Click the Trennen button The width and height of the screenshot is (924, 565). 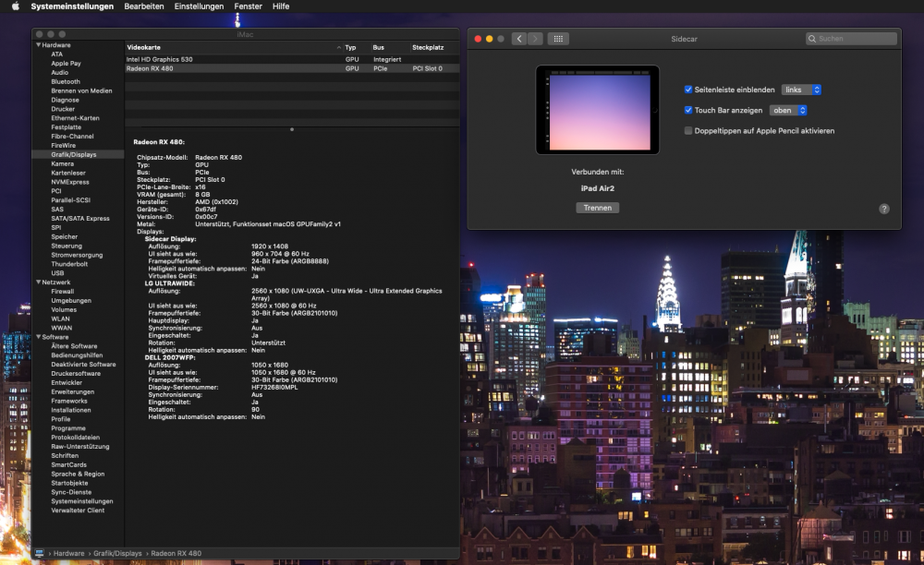[x=598, y=208]
